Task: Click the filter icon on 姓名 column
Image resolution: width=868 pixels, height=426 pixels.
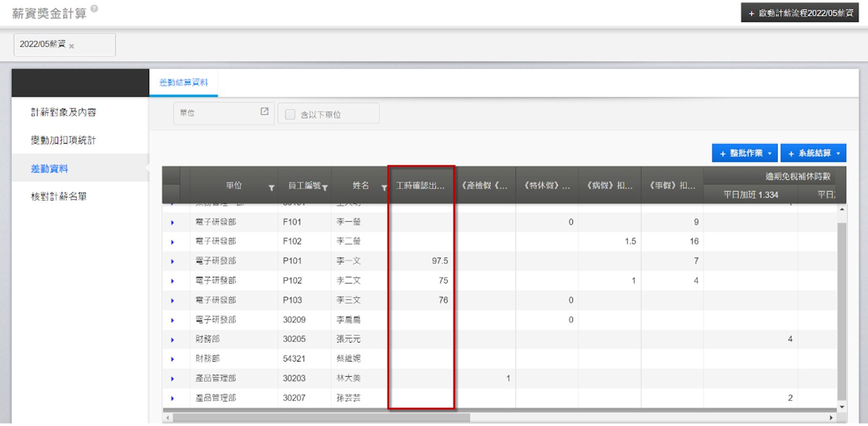Action: click(x=383, y=188)
